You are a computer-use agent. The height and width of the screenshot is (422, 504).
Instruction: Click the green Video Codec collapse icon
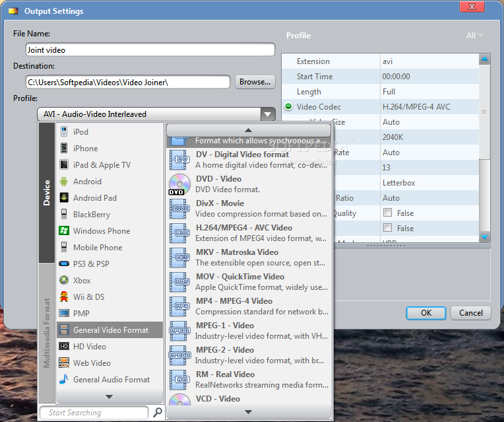pyautogui.click(x=289, y=106)
